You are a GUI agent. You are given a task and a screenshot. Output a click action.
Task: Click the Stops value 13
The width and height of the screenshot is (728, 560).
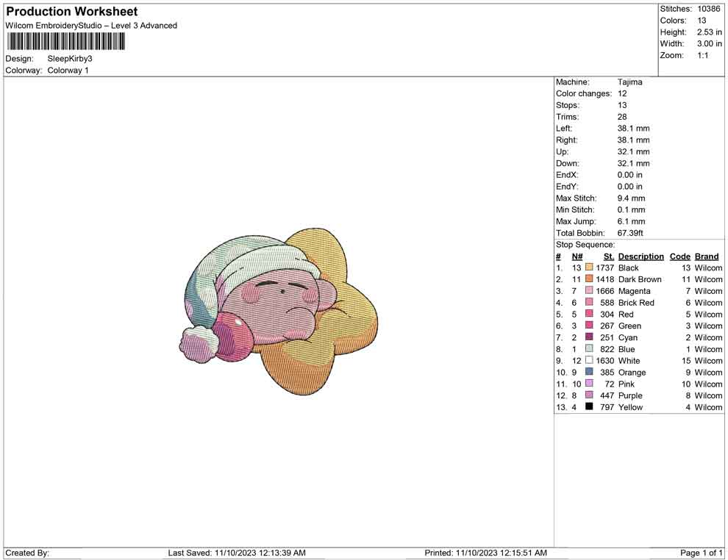tap(622, 105)
